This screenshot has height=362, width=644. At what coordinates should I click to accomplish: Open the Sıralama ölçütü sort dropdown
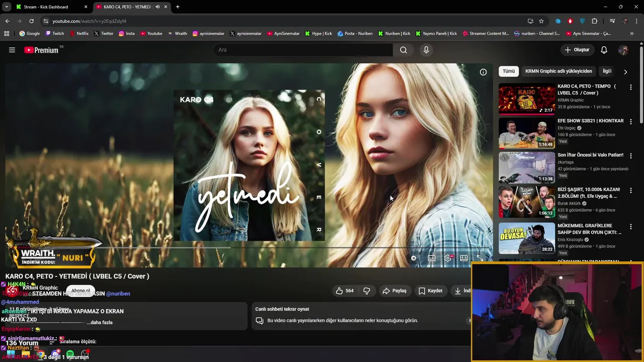pyautogui.click(x=72, y=342)
